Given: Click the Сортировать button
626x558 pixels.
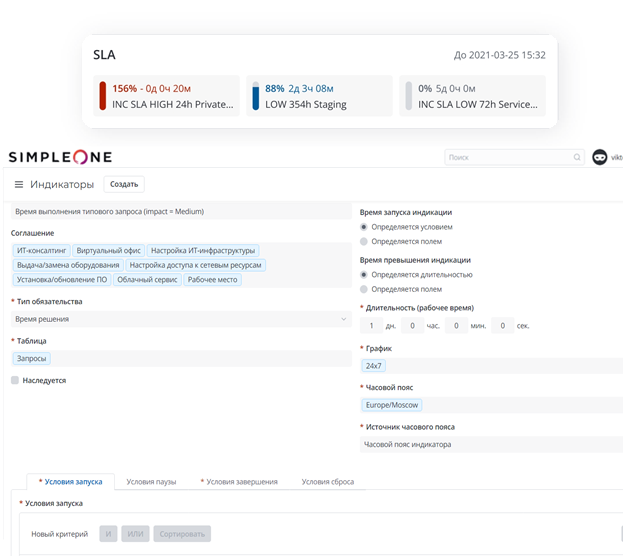Looking at the screenshot, I should tap(182, 534).
